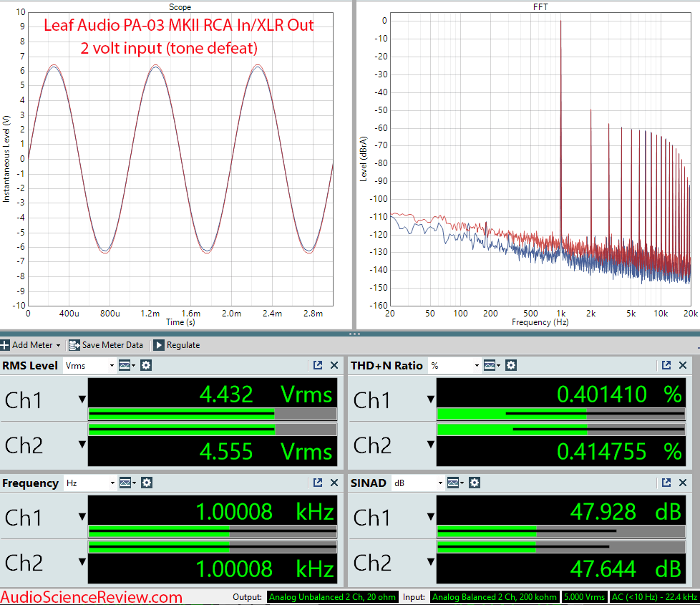700x605 pixels.
Task: Close the Frequency meter panel
Action: coord(334,483)
